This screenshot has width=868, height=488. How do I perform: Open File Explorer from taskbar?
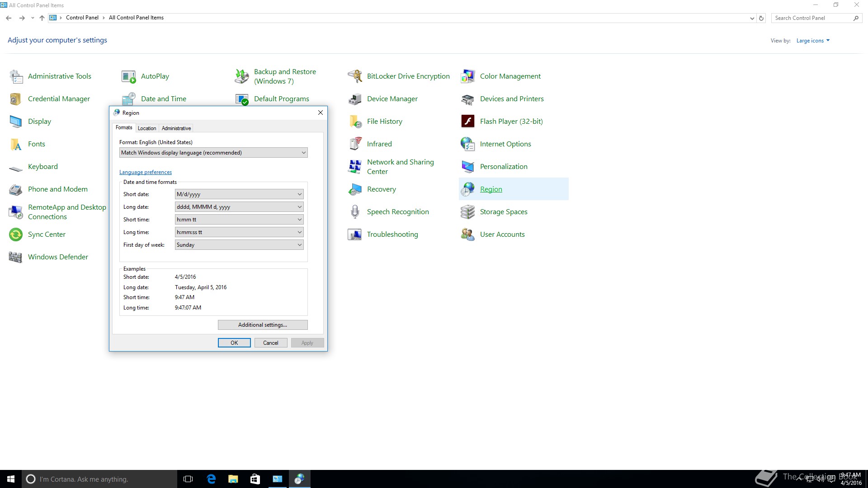click(x=233, y=479)
